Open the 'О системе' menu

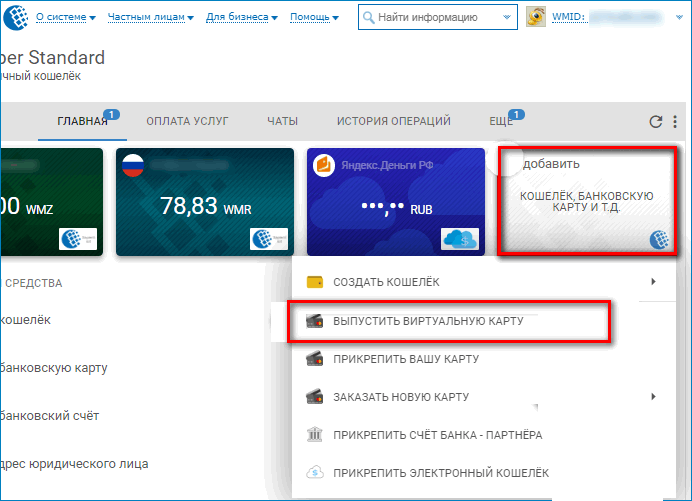coord(65,17)
